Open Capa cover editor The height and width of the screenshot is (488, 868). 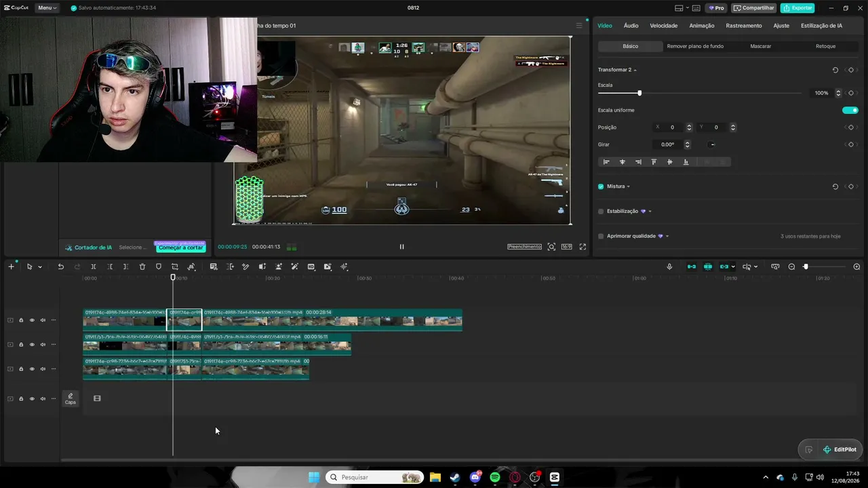71,399
